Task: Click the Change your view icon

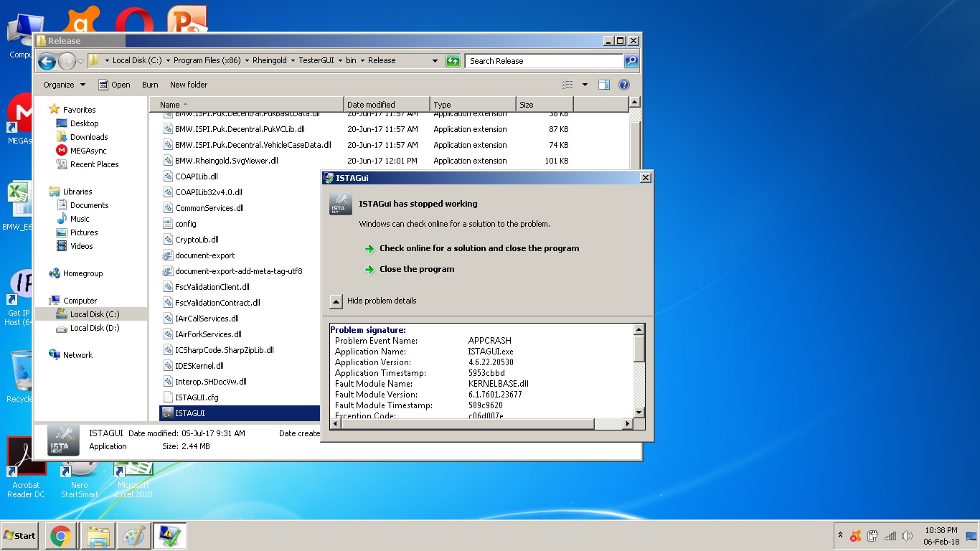Action: [x=567, y=85]
